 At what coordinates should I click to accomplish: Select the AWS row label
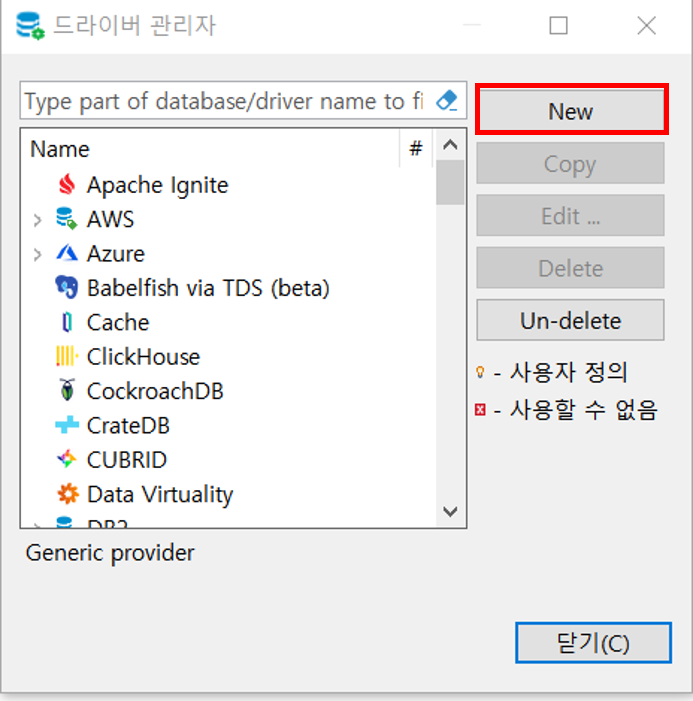[x=110, y=219]
